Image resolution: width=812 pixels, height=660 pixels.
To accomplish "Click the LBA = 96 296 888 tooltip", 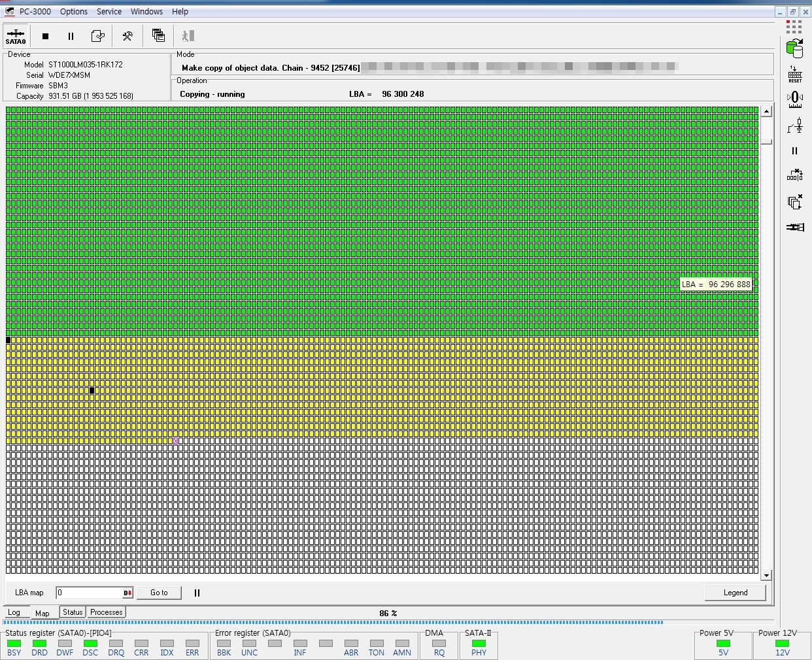I will click(716, 285).
